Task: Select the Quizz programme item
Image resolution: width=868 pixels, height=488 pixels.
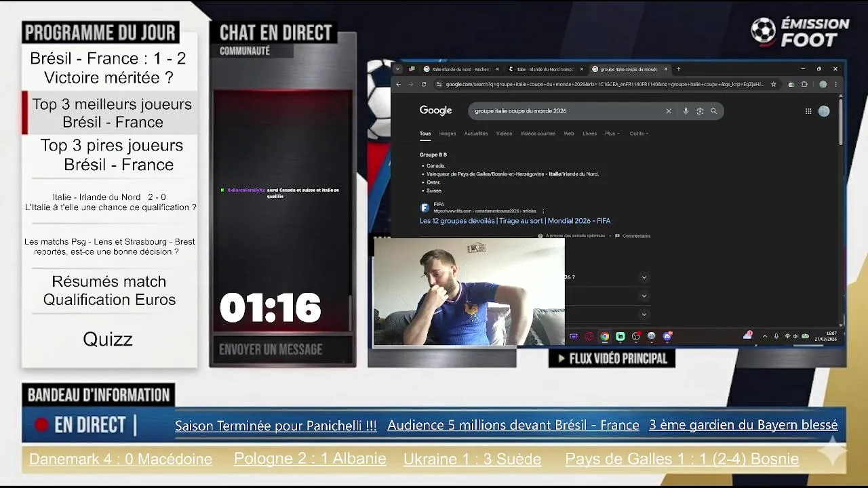Action: [x=108, y=340]
